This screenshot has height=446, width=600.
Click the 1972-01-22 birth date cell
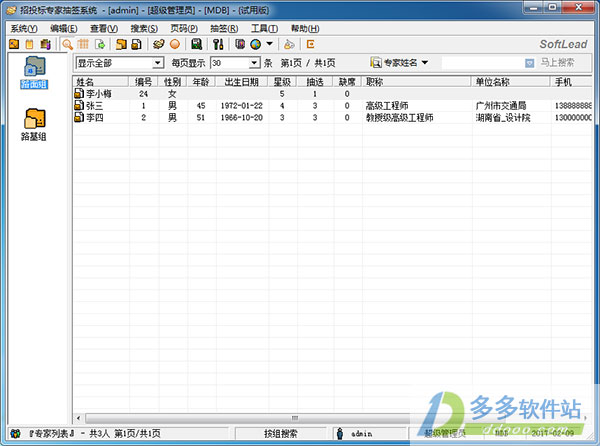pos(241,106)
